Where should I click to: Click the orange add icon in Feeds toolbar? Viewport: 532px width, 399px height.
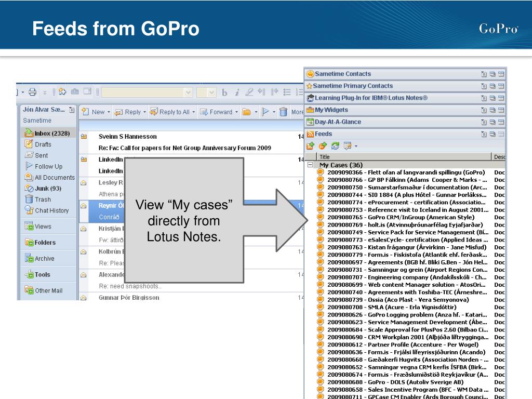pos(323,146)
